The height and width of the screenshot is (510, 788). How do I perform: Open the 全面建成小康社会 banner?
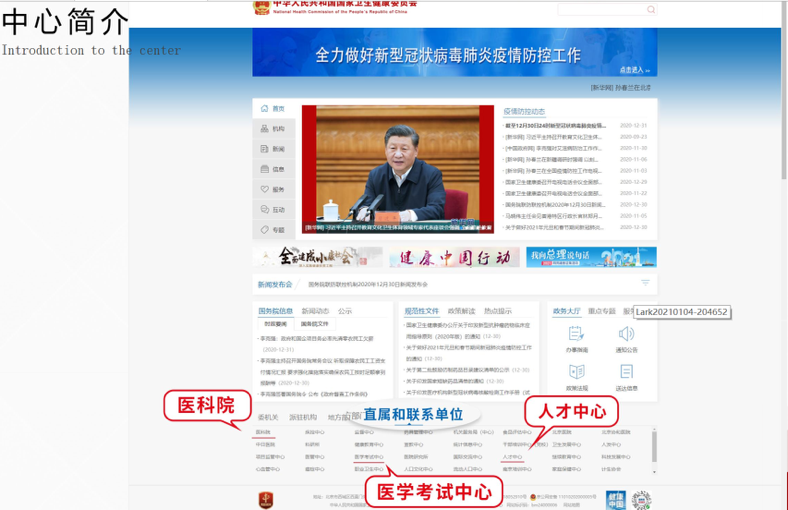(318, 257)
